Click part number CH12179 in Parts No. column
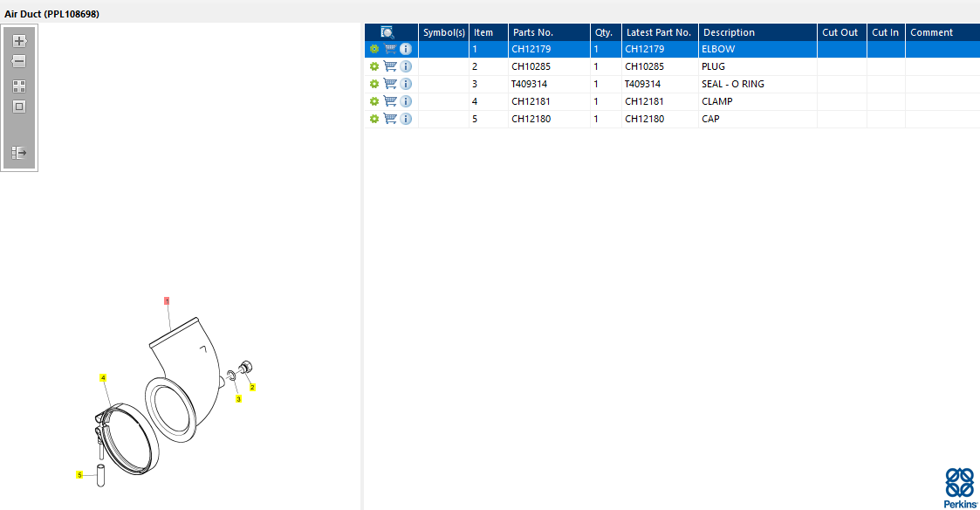 pyautogui.click(x=531, y=49)
